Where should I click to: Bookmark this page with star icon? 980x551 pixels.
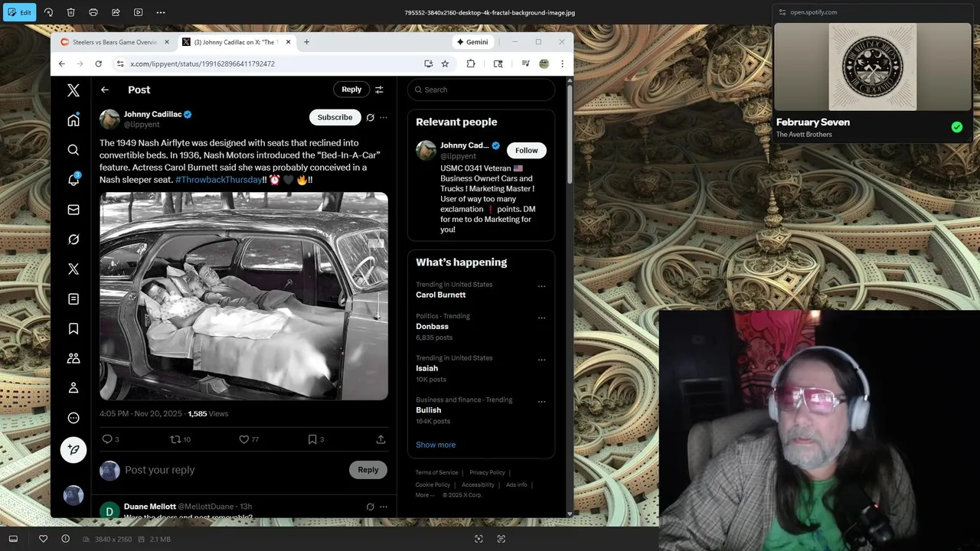(445, 64)
